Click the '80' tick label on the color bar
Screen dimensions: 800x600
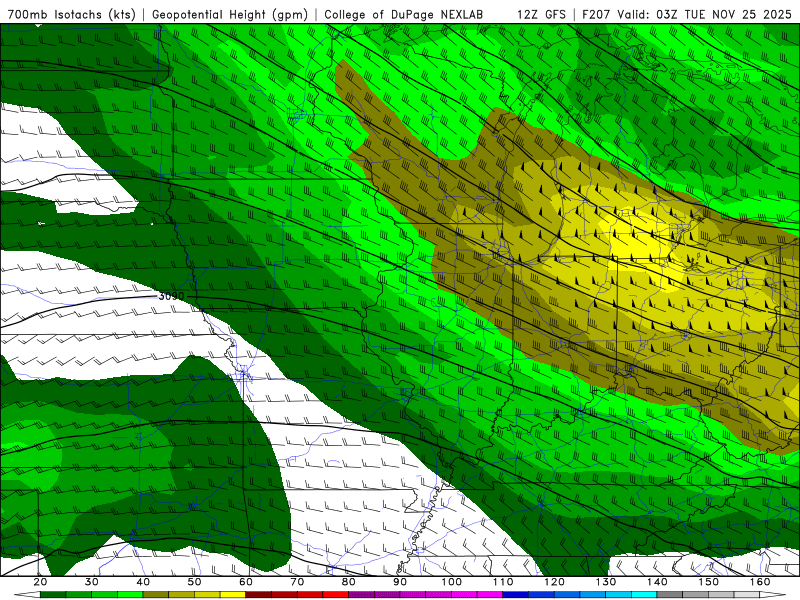coord(349,582)
